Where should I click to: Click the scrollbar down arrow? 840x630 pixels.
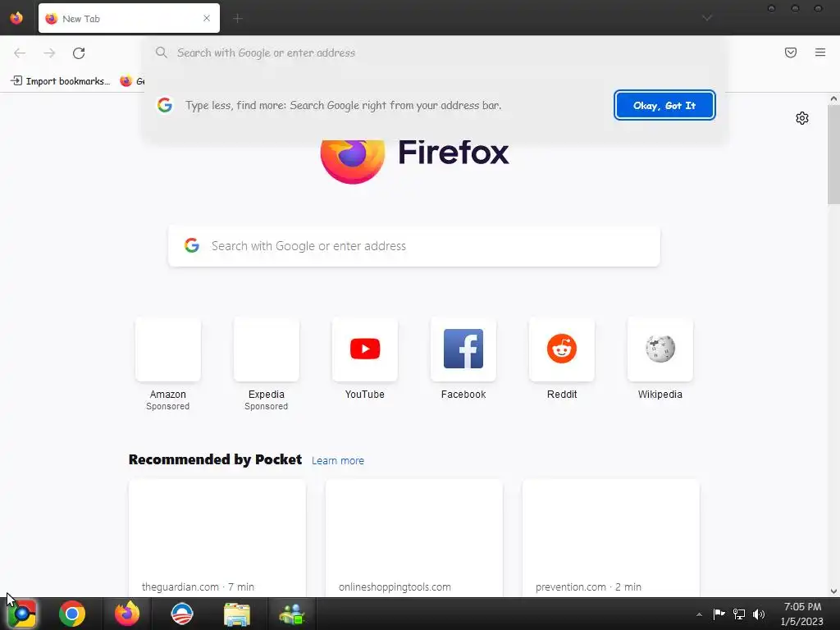(833, 591)
